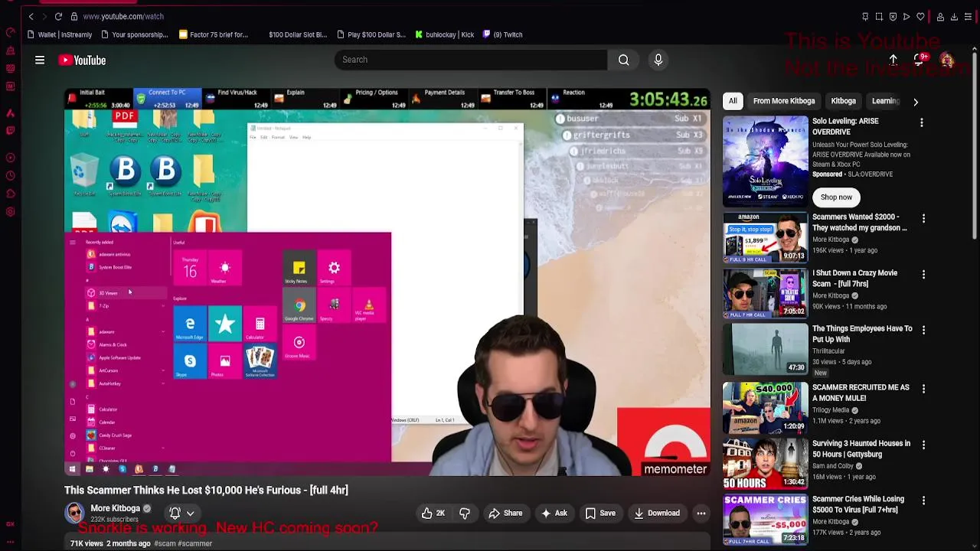
Task: Open the browser snapshot capture tool
Action: tap(879, 16)
